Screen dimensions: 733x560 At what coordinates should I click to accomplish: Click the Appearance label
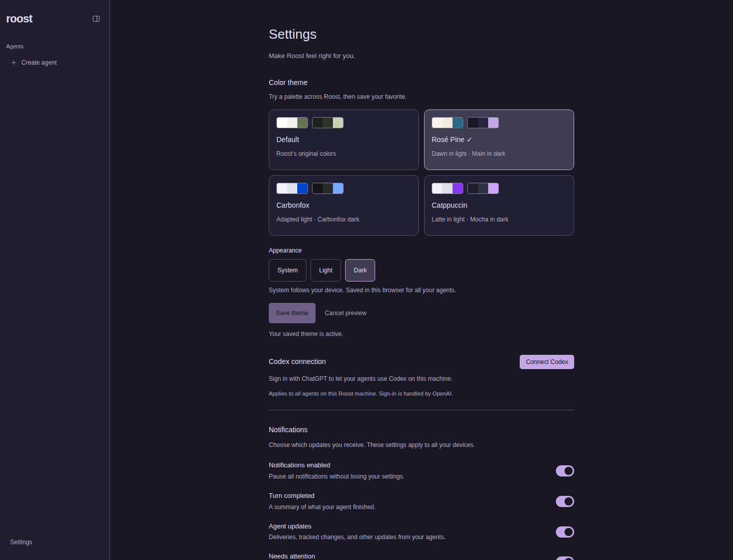[285, 250]
